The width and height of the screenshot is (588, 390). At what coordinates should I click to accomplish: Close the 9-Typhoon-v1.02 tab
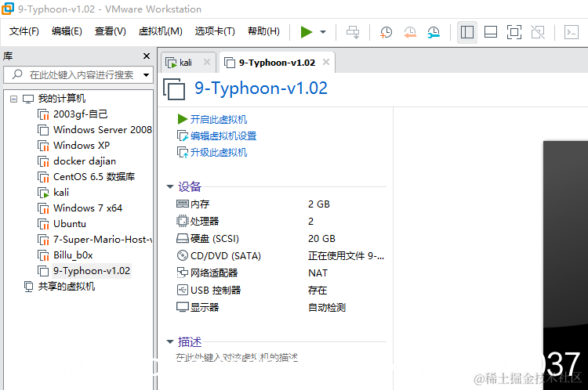(326, 62)
